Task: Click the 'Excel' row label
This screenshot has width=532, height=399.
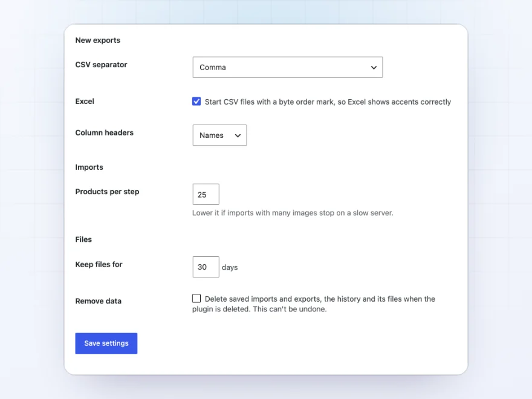Action: tap(85, 102)
